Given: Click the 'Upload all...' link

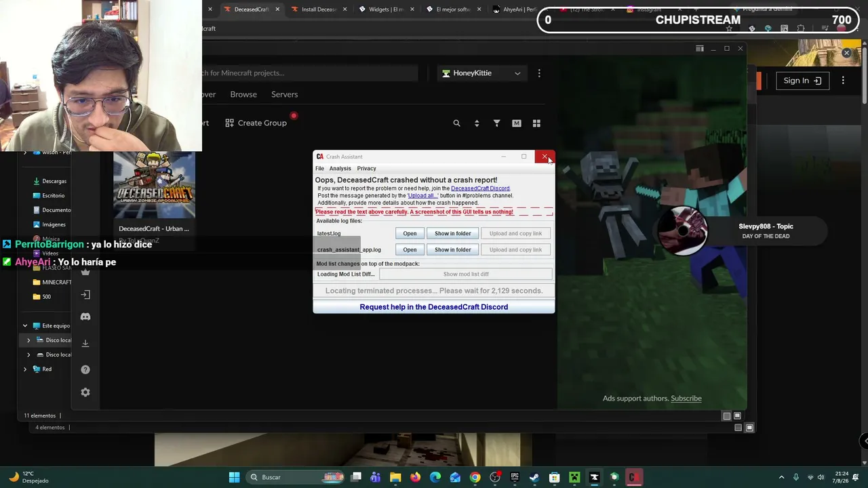Looking at the screenshot, I should (422, 195).
